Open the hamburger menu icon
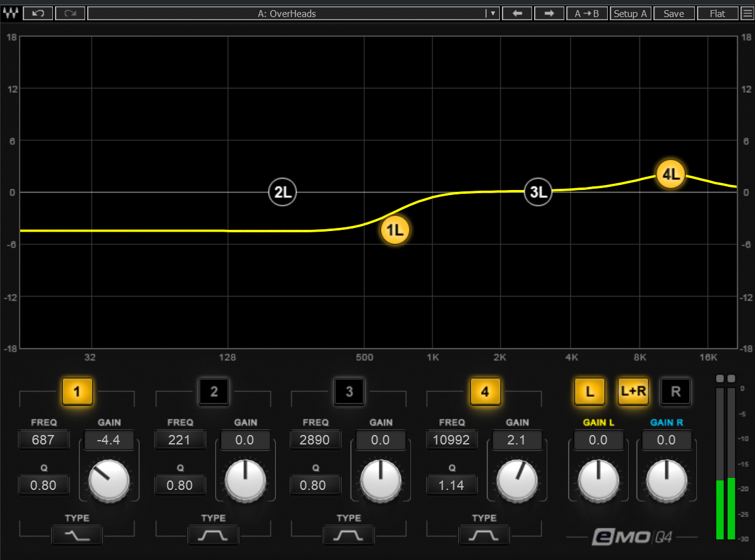This screenshot has height=560, width=755. pos(747,13)
